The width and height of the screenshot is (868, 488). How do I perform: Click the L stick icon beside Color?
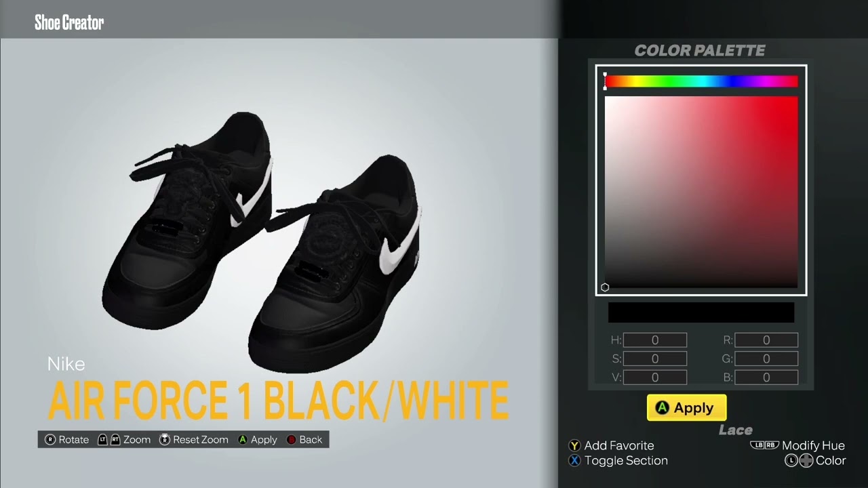(791, 461)
